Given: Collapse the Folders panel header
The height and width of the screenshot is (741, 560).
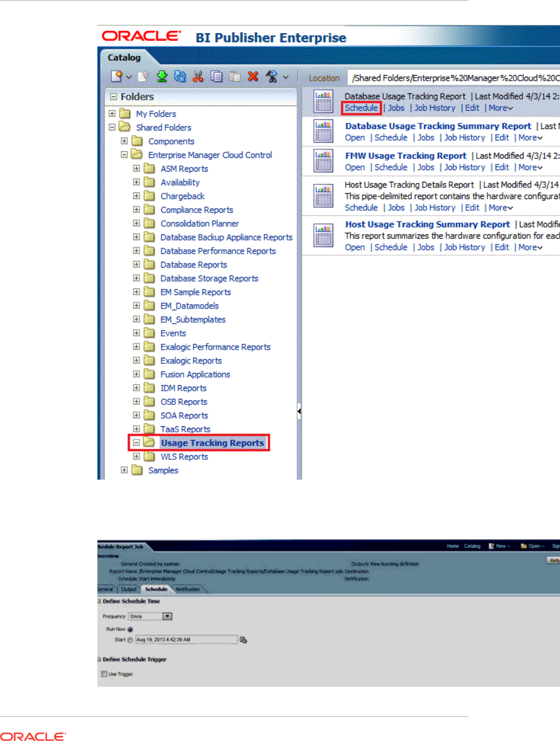Looking at the screenshot, I should click(x=114, y=96).
